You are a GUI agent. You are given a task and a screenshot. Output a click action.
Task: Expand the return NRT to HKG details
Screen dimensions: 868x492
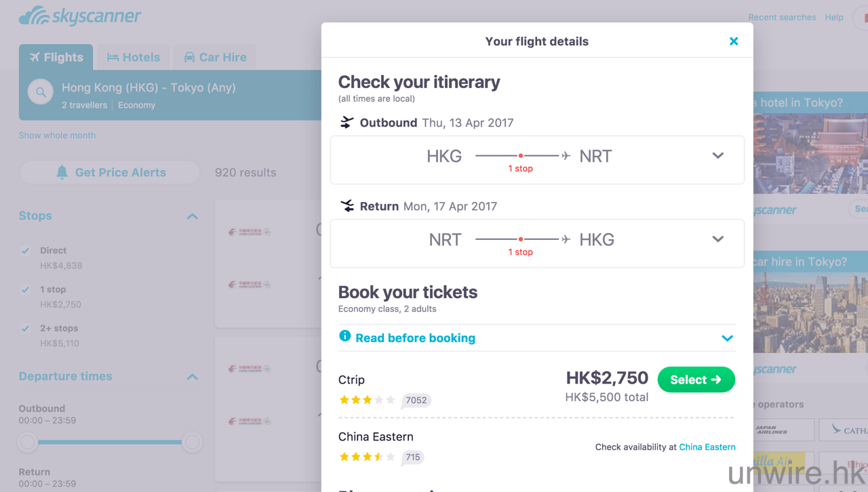coord(718,239)
